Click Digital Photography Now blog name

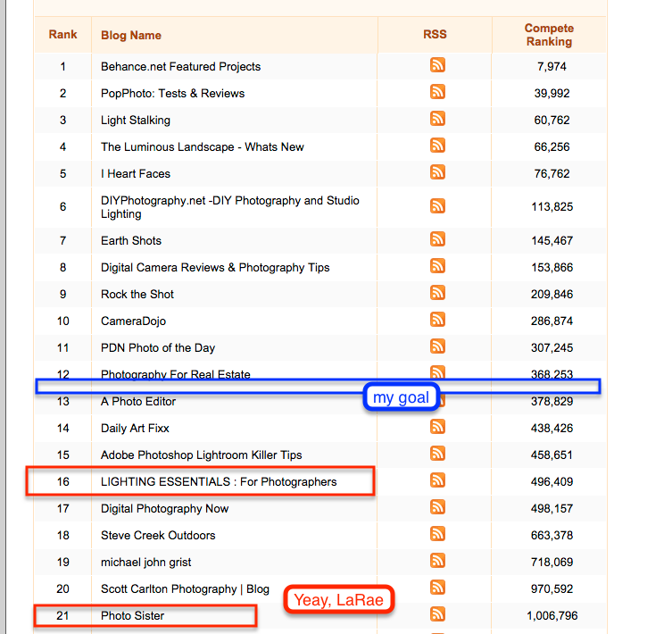164,509
